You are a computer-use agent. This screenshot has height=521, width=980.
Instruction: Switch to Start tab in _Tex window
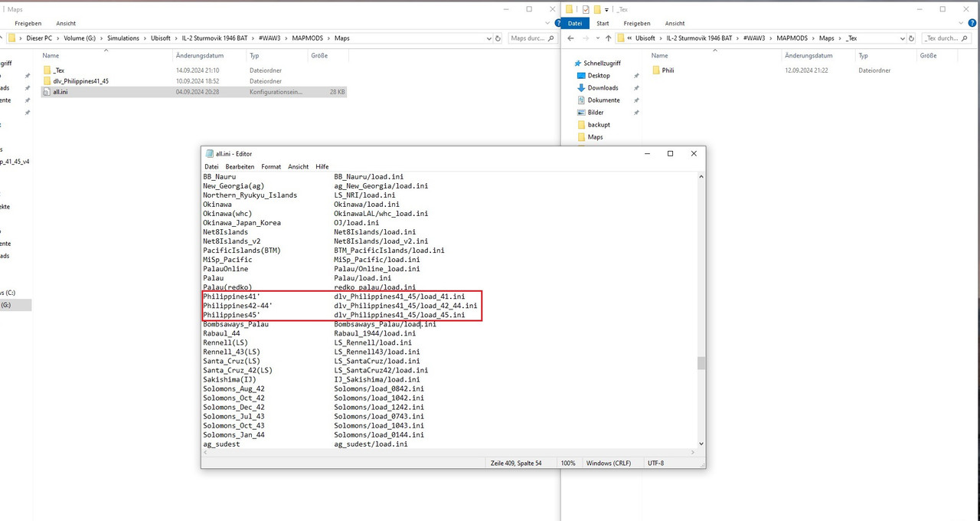[603, 23]
